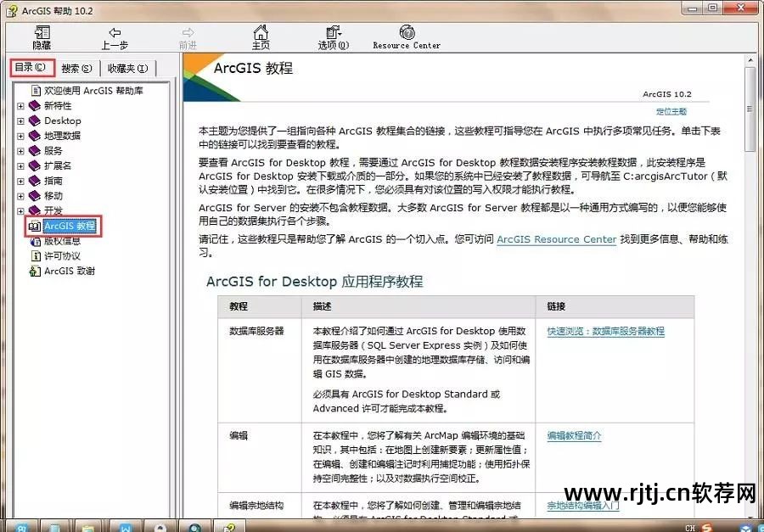Click the book icon beside Desktop
Viewport: 764px width, 532px height.
35,120
